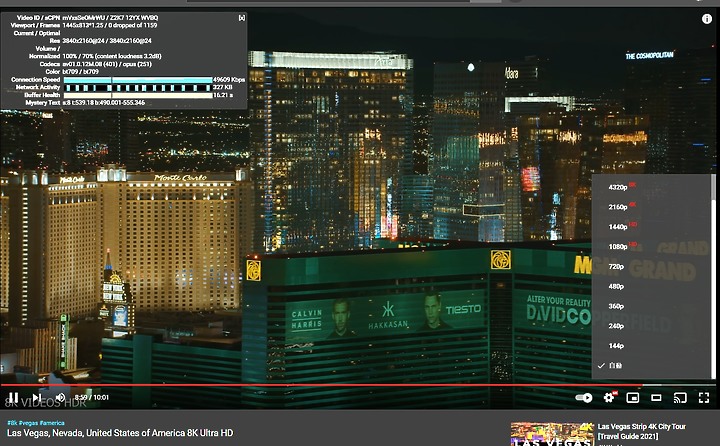The width and height of the screenshot is (720, 446).
Task: Choose 360p quality option
Action: (651, 306)
